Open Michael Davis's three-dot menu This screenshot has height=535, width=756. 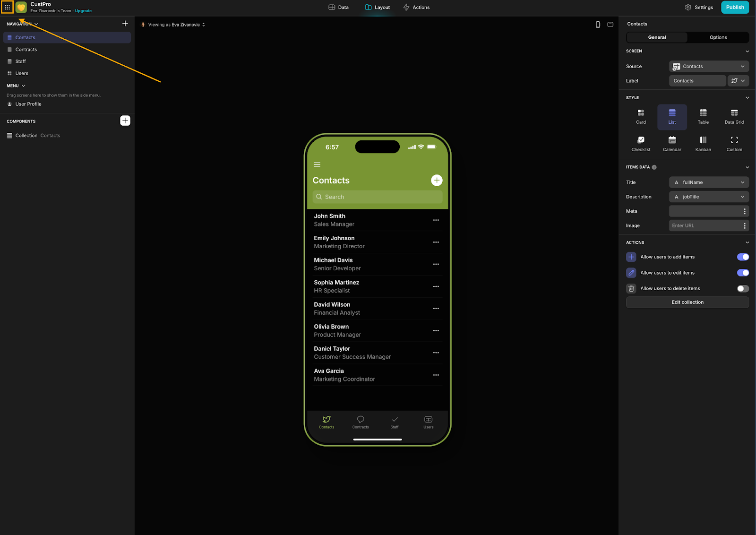pos(436,264)
